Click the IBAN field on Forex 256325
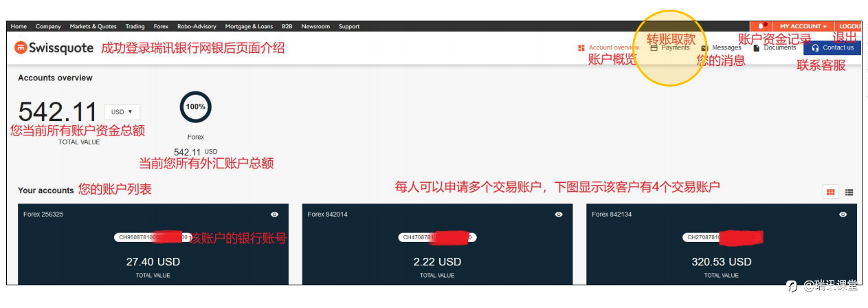The height and width of the screenshot is (308, 868). point(153,237)
